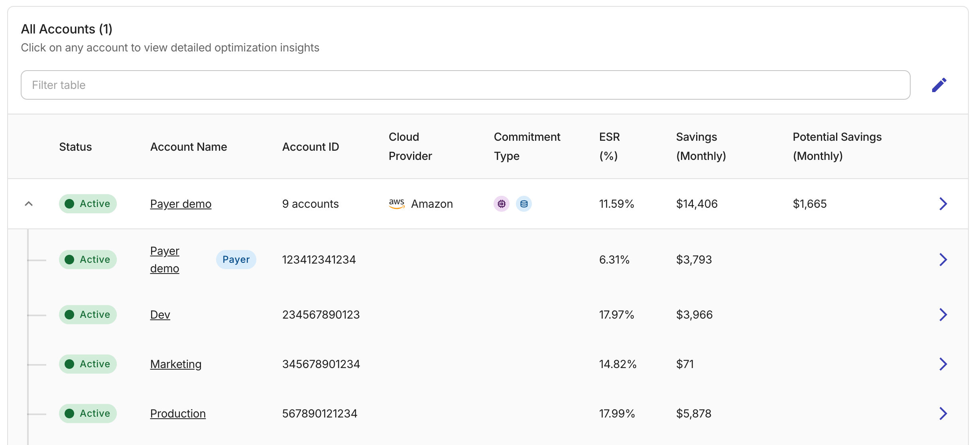Image resolution: width=980 pixels, height=445 pixels.
Task: Collapse the Payer demo group row
Action: 29,204
